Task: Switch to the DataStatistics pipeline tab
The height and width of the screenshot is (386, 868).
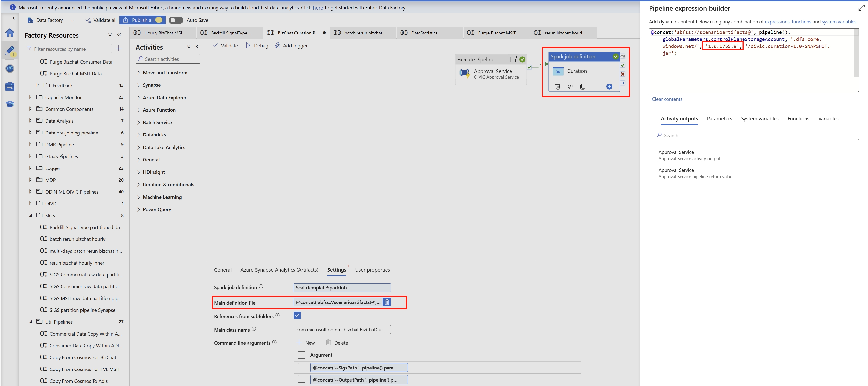Action: tap(429, 33)
